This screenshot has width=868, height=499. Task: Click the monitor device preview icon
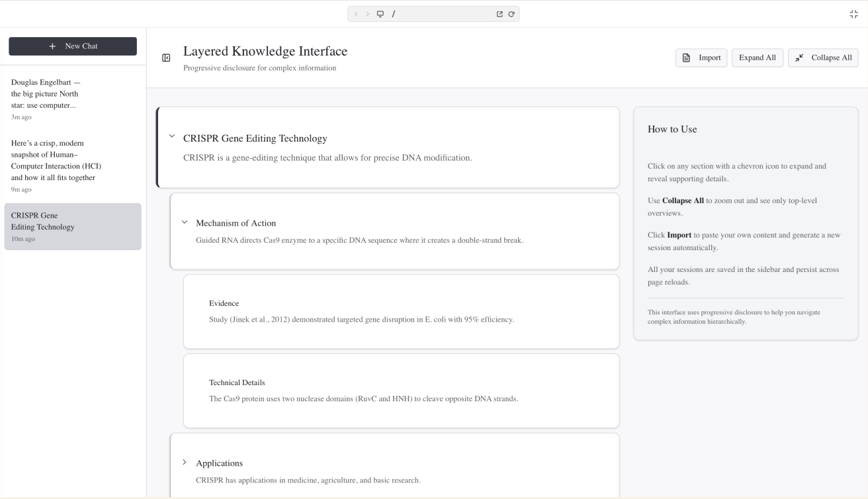coord(380,14)
